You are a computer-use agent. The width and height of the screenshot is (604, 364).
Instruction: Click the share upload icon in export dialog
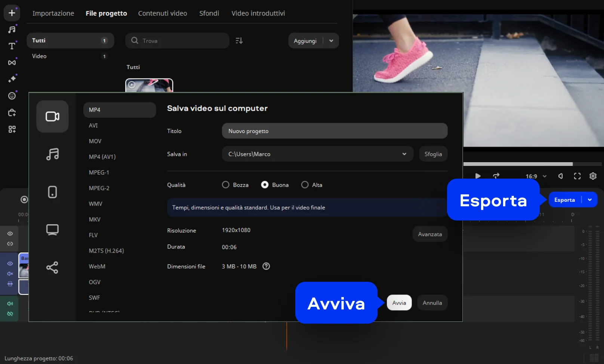[x=52, y=268]
